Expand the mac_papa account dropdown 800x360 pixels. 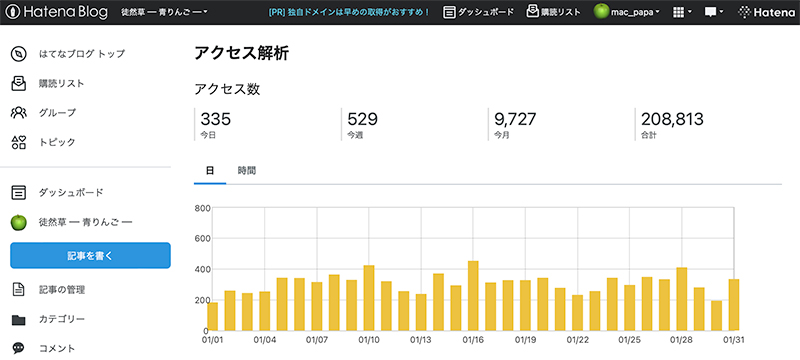click(x=636, y=12)
